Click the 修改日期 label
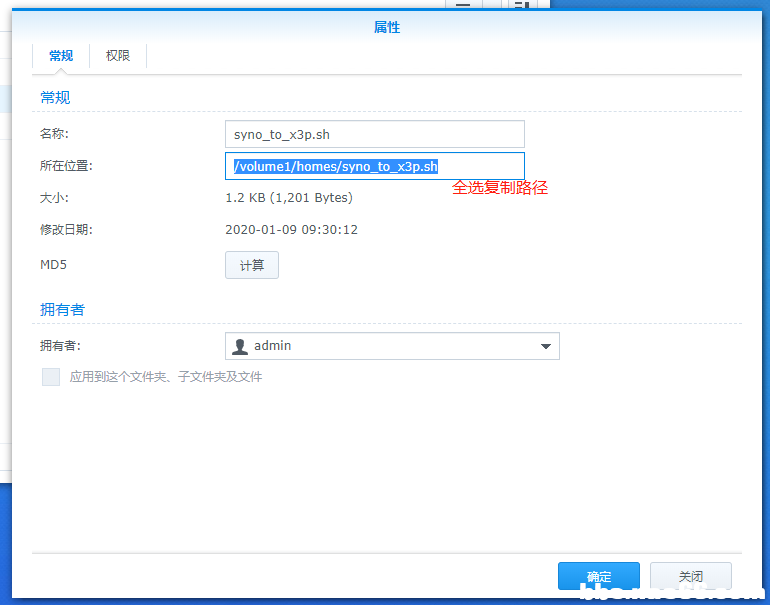 (x=66, y=229)
